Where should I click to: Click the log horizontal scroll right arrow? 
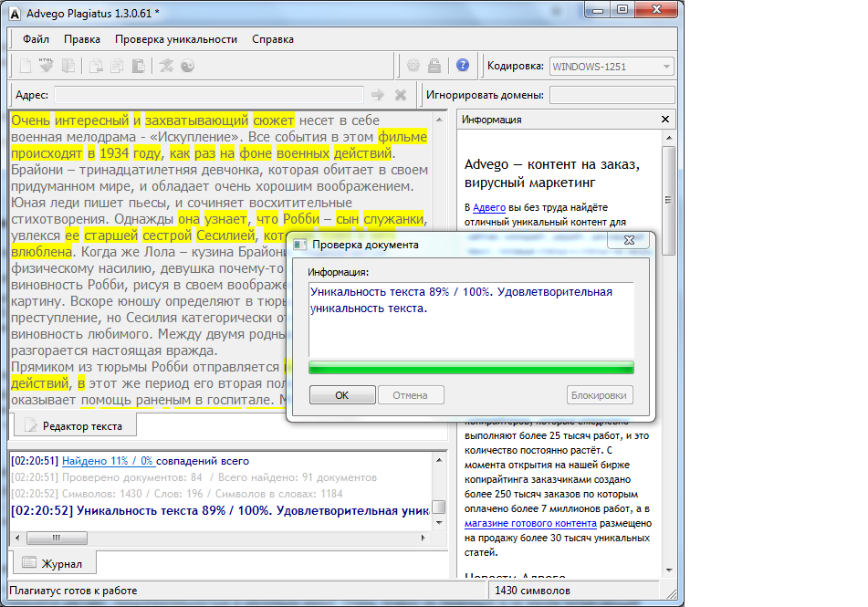423,538
